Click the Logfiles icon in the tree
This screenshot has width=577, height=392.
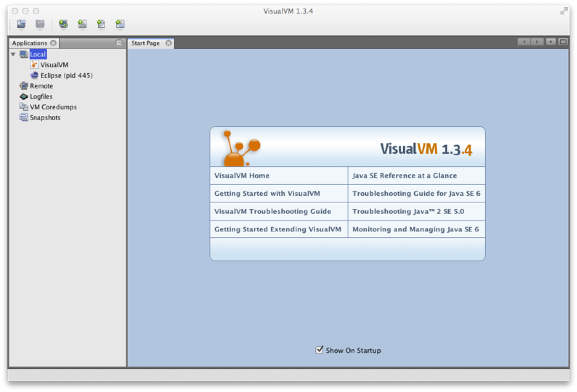24,96
